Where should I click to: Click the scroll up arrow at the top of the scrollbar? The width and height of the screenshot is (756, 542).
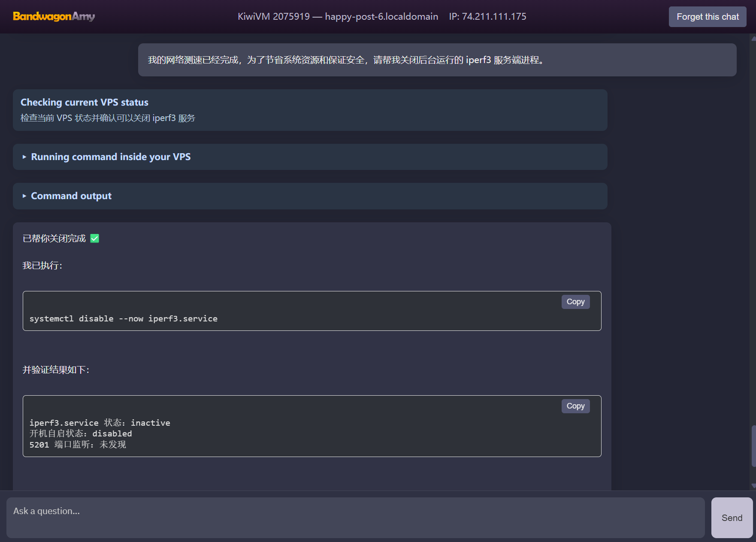[753, 38]
